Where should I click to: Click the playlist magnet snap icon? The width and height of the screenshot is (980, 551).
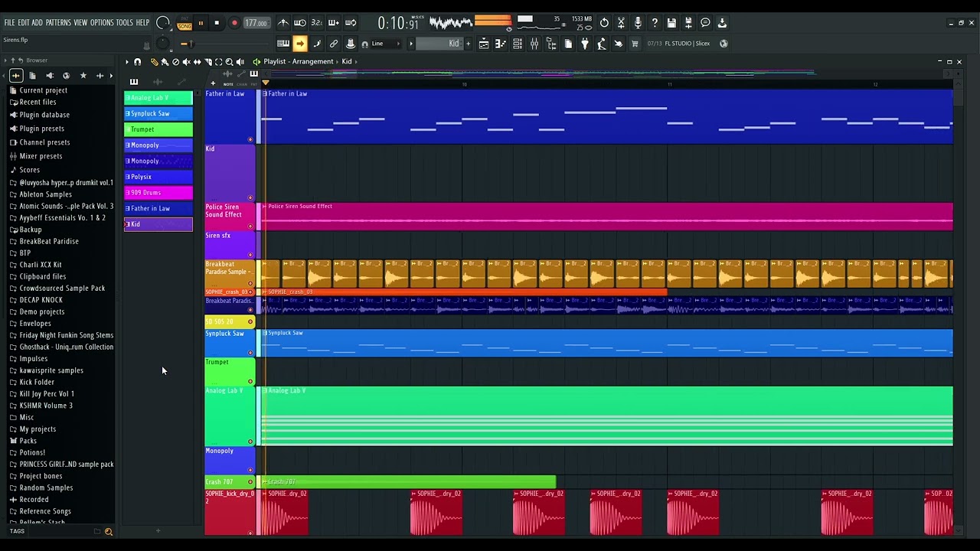(x=137, y=61)
